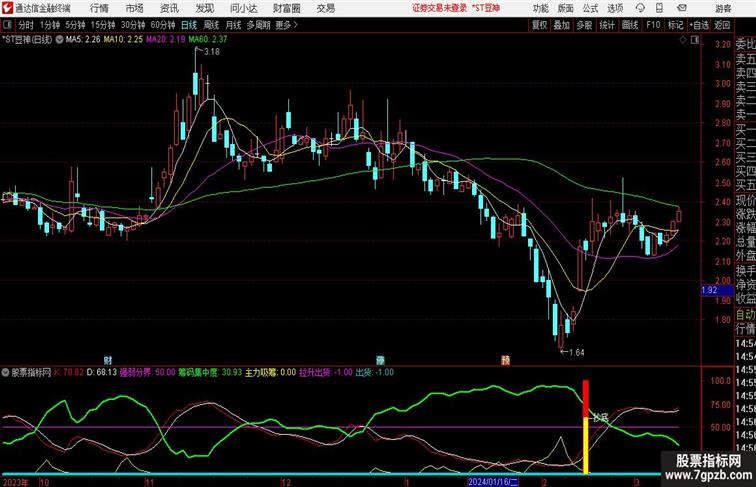This screenshot has height=487, width=756.
Task: Switch to the 60分钟 period tab
Action: click(163, 25)
